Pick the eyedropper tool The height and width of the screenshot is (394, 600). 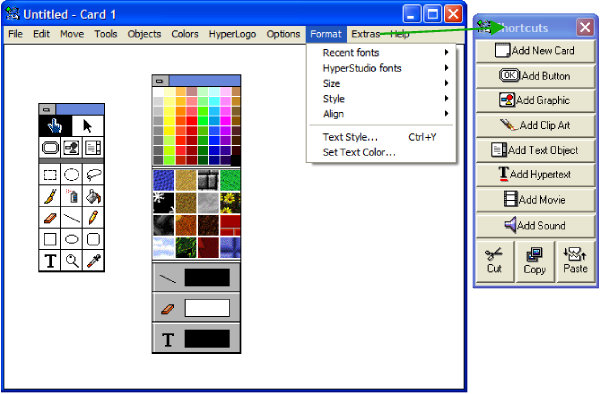(x=93, y=261)
